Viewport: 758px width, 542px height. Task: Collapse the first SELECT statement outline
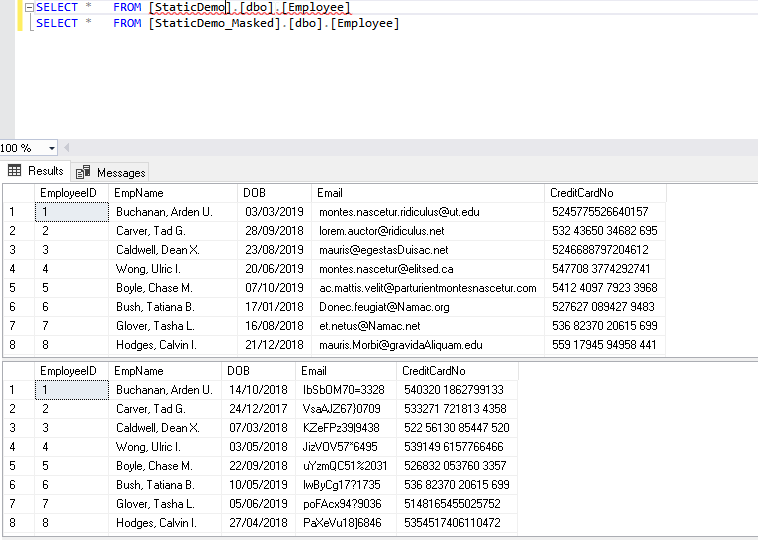click(27, 8)
